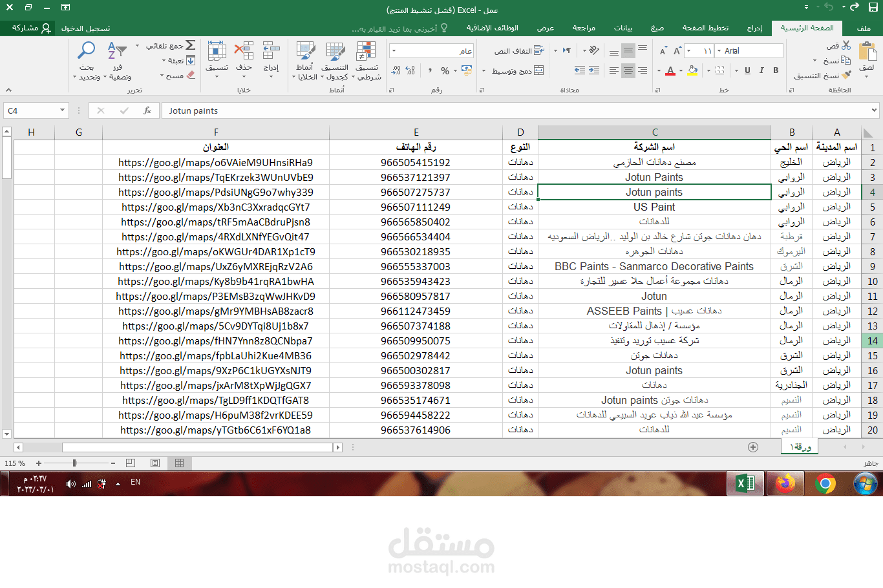The width and height of the screenshot is (883, 588).
Task: Switch to the View (عرض) tab
Action: pos(546,28)
